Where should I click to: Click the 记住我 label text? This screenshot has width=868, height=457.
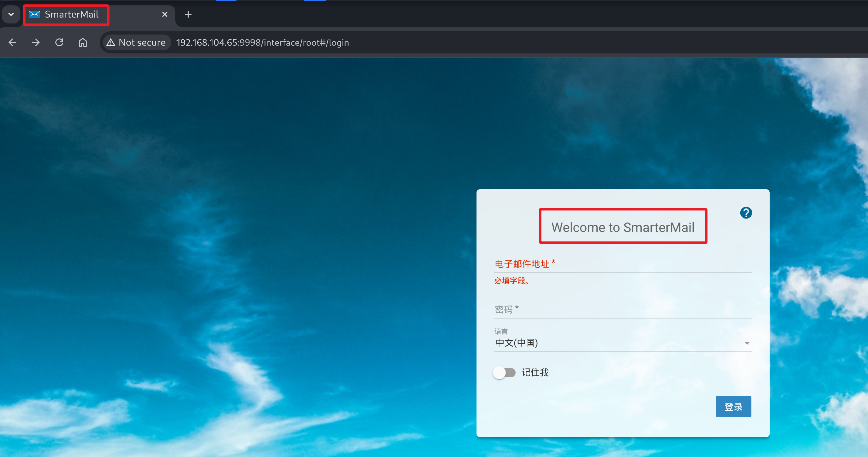535,372
